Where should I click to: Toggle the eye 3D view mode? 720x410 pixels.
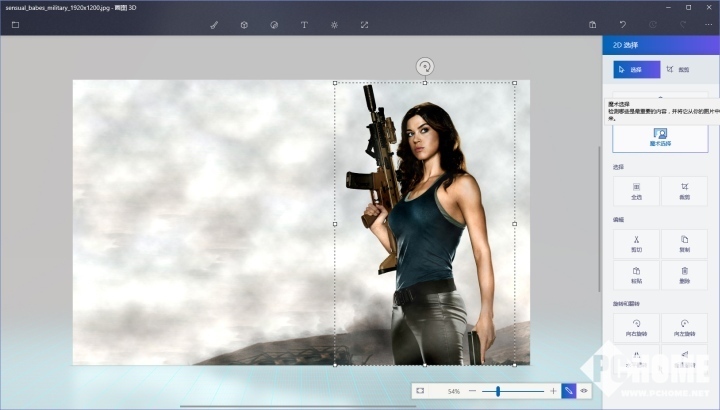[584, 391]
